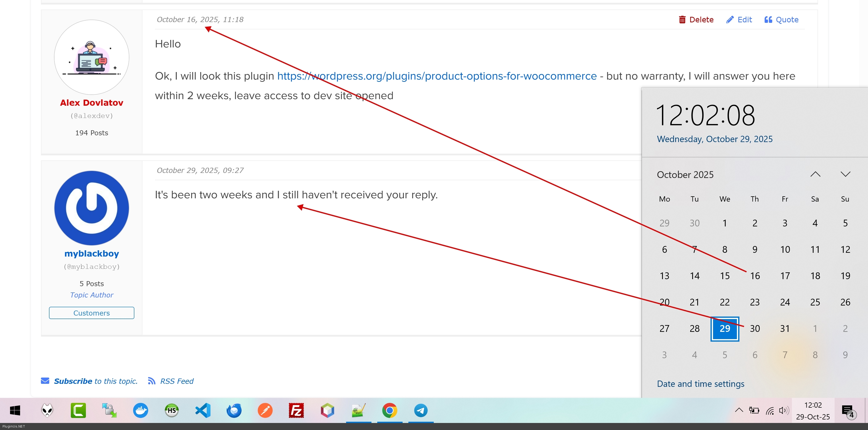This screenshot has height=430, width=868.
Task: Go to previous month in calendar
Action: tap(815, 174)
